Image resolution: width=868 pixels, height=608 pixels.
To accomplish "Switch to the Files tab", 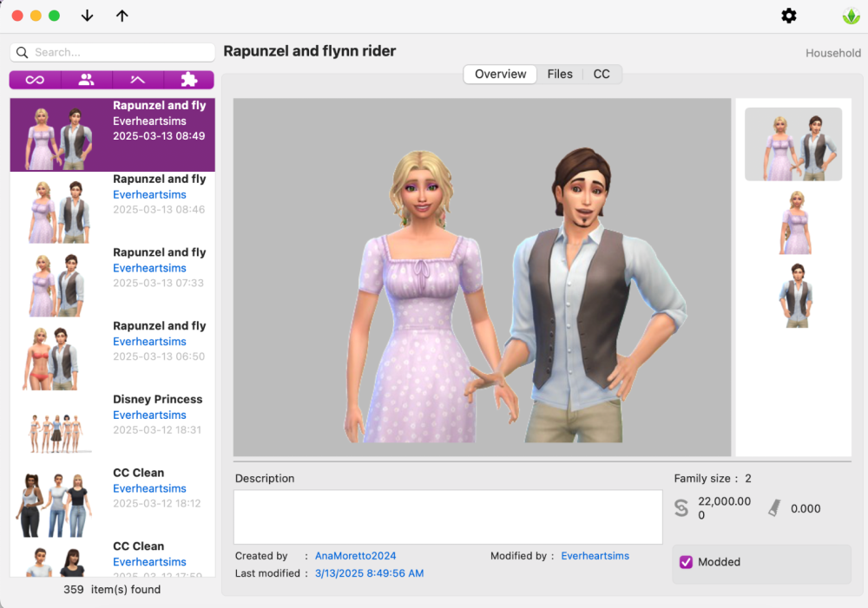I will pyautogui.click(x=560, y=74).
